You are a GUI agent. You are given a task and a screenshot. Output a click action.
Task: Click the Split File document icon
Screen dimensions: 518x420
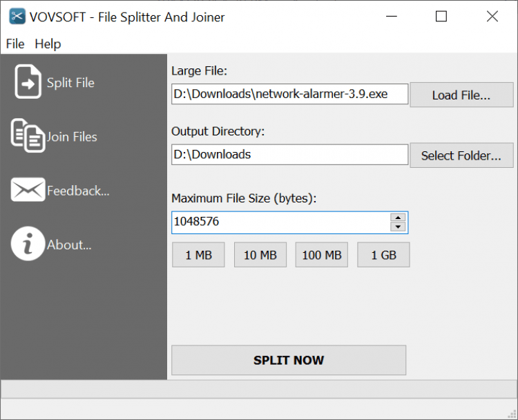(28, 82)
